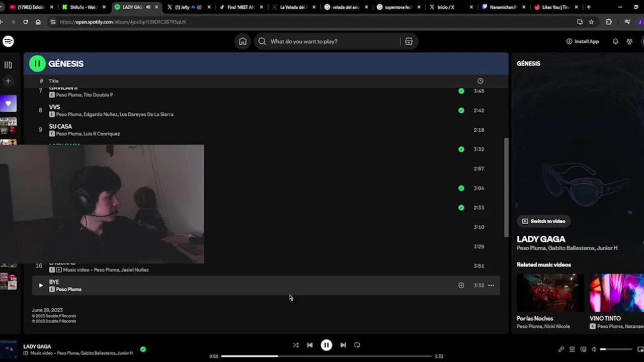Expand Your Library sidebar icon
Screen dimensions: 644x362
click(8, 65)
